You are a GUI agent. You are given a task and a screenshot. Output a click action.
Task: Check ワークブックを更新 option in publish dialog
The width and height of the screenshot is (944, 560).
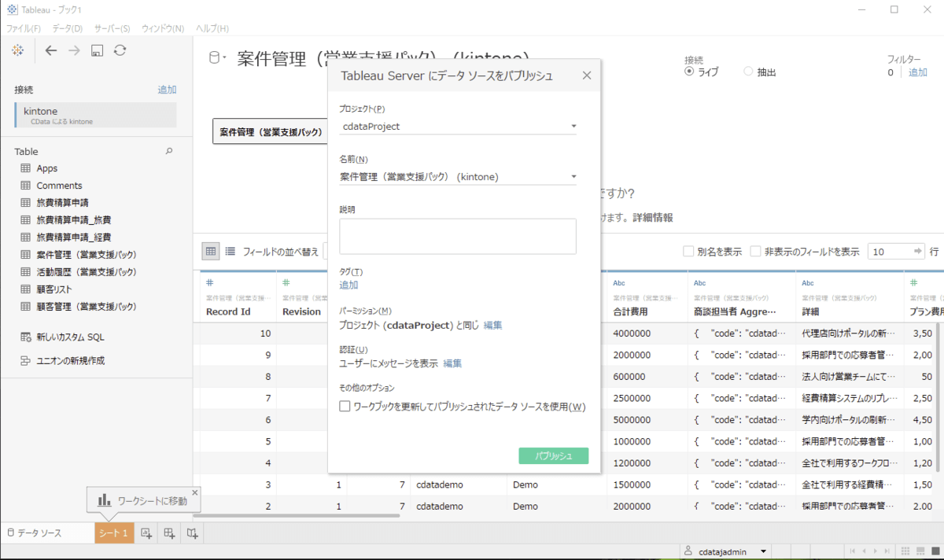pyautogui.click(x=345, y=407)
